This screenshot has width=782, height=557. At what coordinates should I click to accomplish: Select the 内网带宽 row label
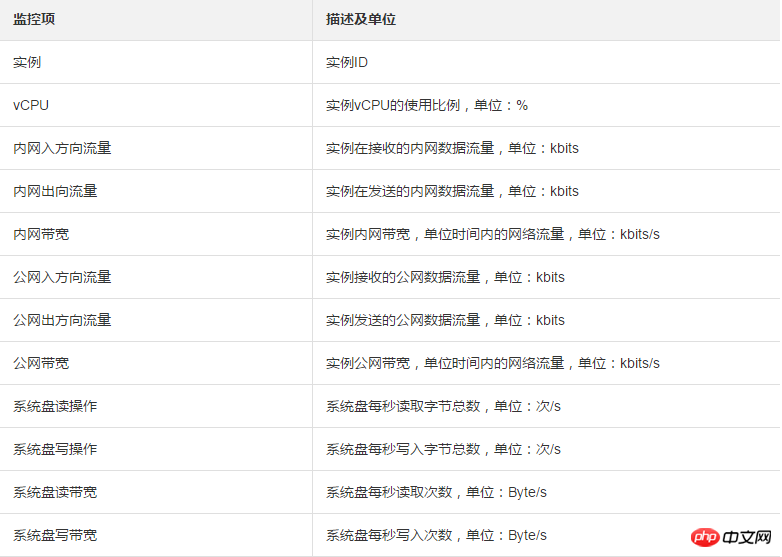coord(41,234)
